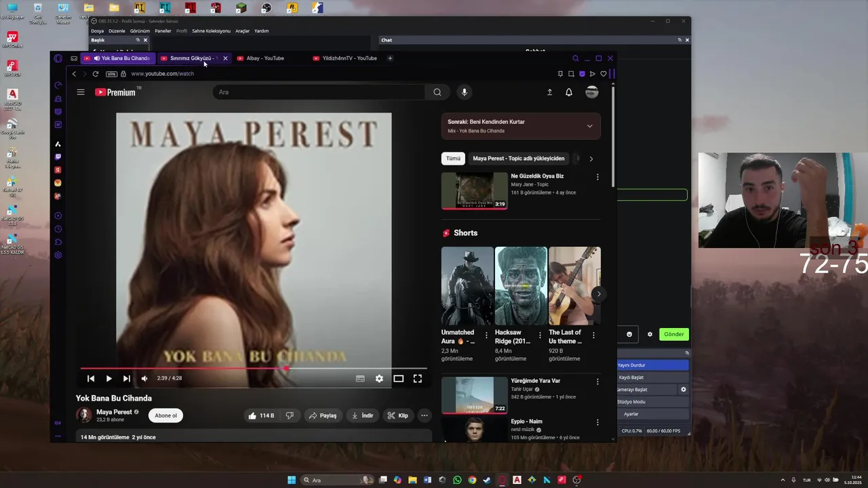Toggle subtitles in the video player
The width and height of the screenshot is (868, 488).
[x=360, y=378]
